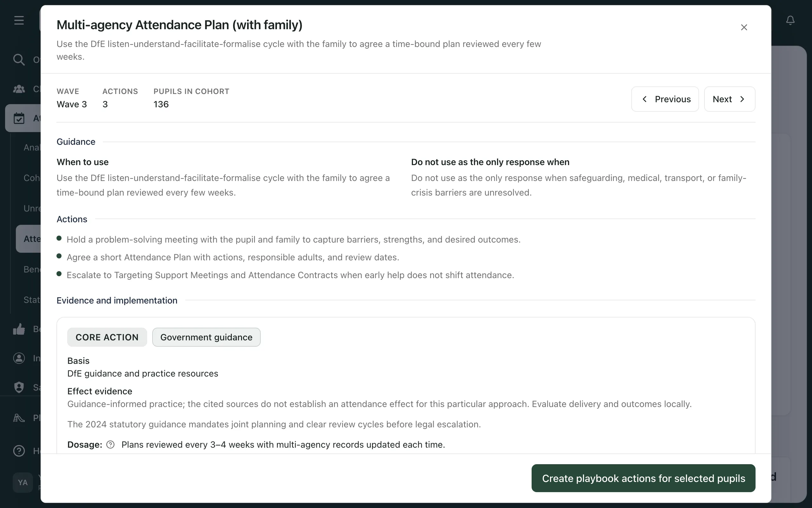812x508 pixels.
Task: Select the 'Wave 3' value
Action: tap(72, 104)
